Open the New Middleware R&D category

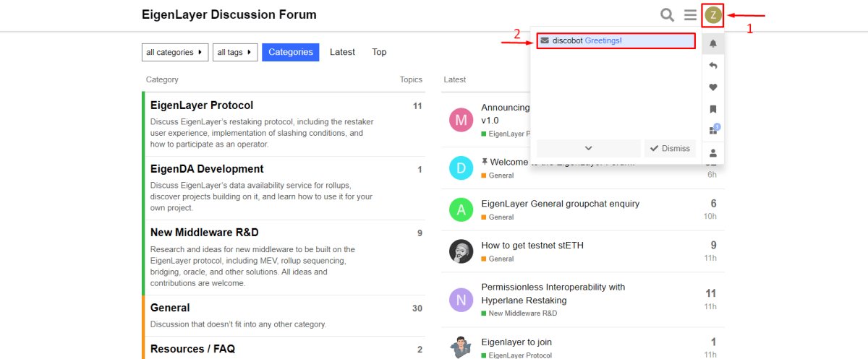pos(205,233)
